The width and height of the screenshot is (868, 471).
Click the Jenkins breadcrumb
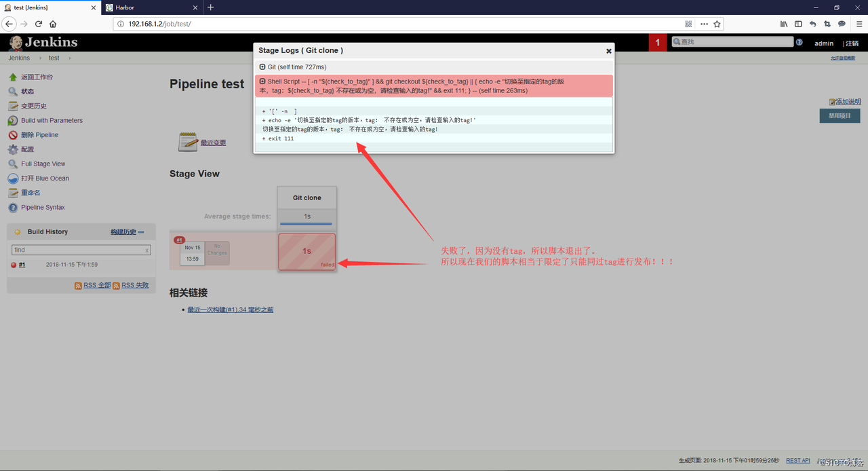pos(19,58)
